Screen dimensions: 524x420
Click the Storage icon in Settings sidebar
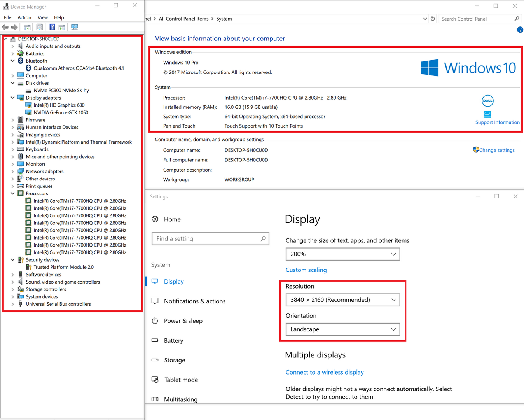point(155,360)
